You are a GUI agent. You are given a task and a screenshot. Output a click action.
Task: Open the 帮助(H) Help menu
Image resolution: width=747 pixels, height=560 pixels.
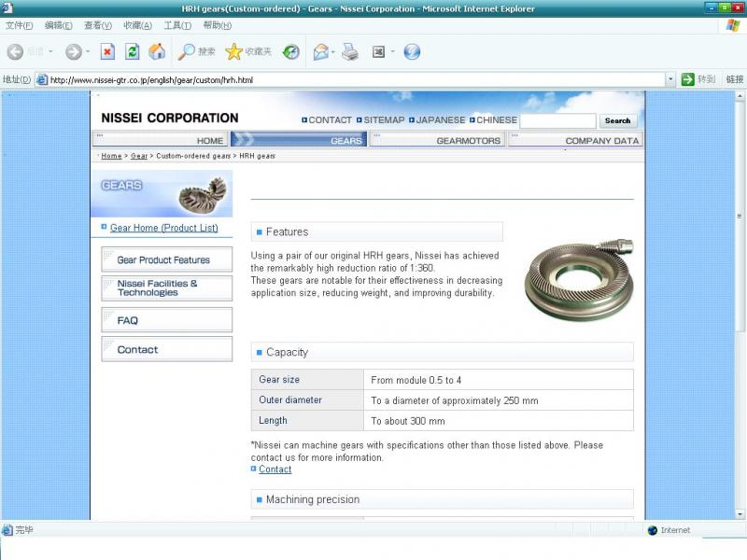(218, 25)
